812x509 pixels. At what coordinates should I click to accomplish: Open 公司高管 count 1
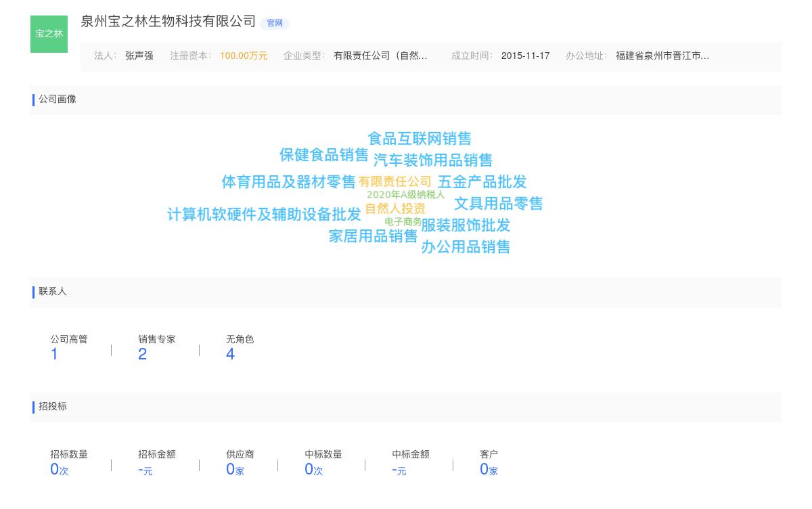(55, 354)
